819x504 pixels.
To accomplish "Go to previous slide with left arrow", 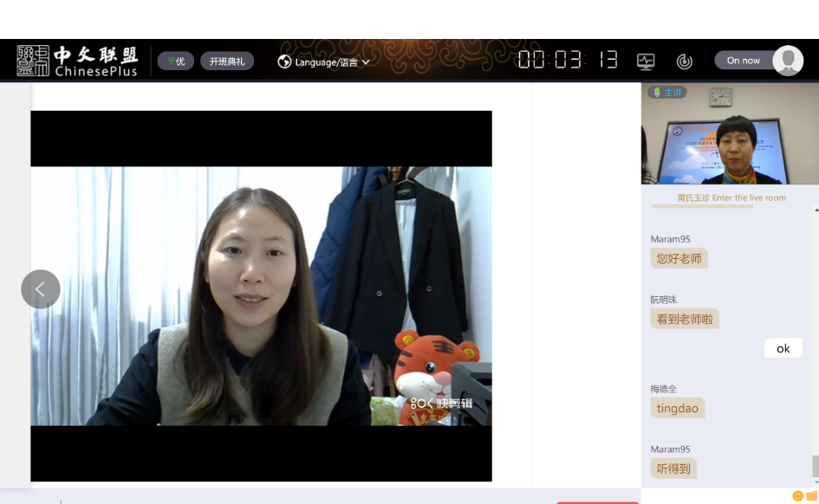I will [41, 289].
